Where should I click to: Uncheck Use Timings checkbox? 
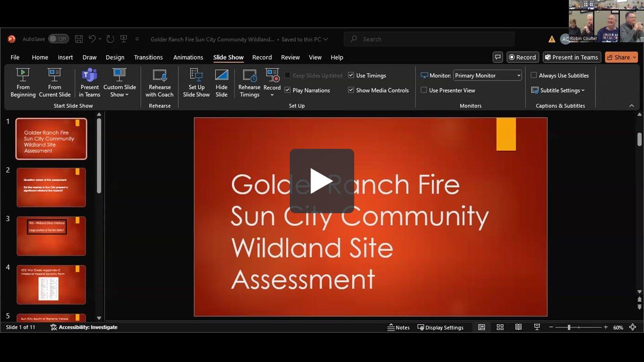pos(351,75)
